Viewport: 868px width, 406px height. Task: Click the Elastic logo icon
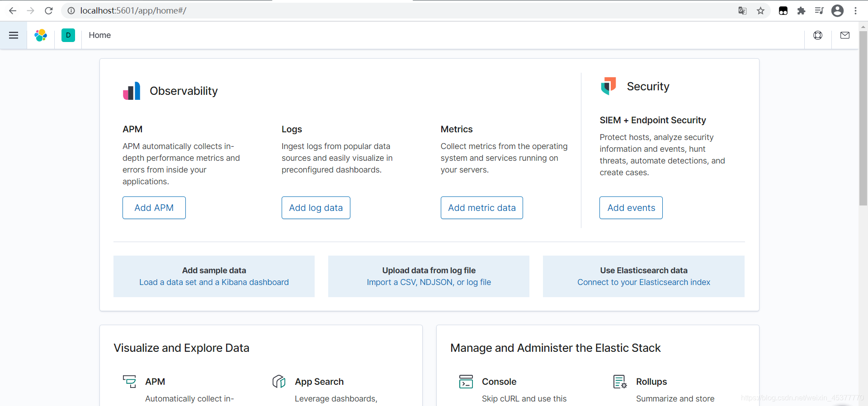click(41, 35)
